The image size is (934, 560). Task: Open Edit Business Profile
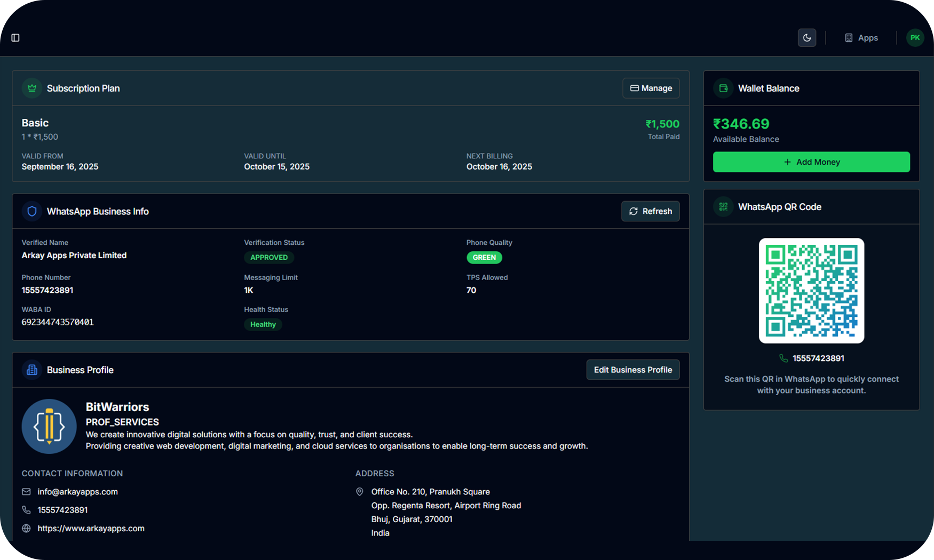[x=632, y=370]
